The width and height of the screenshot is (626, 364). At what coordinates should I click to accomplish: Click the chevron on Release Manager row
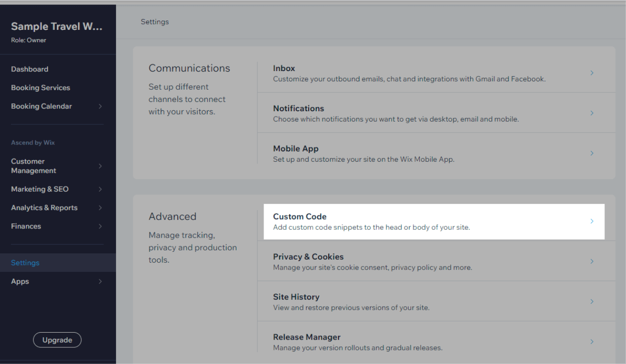592,342
